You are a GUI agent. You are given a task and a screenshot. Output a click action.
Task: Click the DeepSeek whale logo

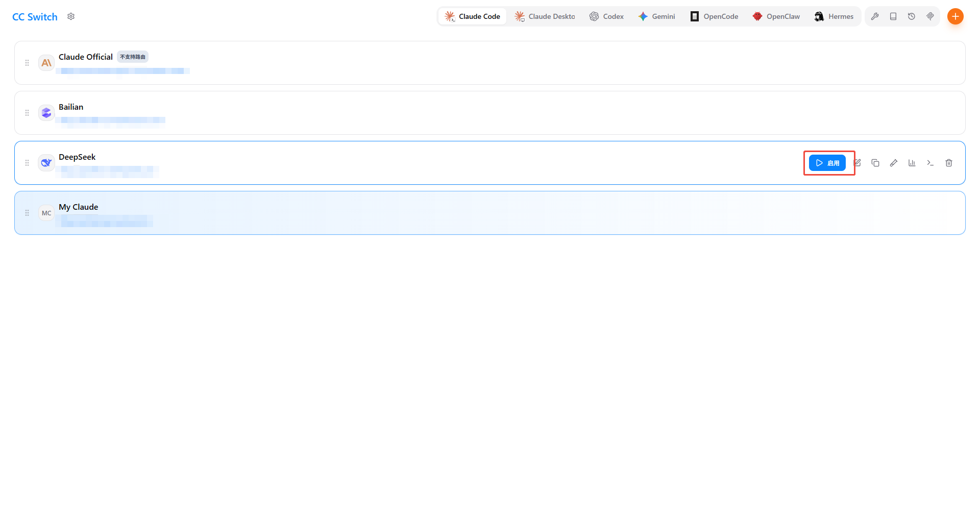(x=46, y=163)
